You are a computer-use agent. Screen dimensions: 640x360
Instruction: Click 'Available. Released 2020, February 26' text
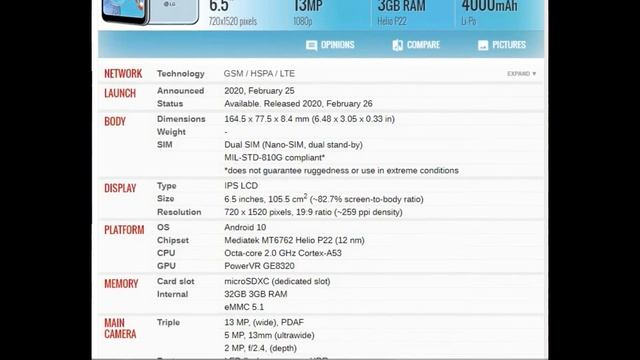pos(298,104)
